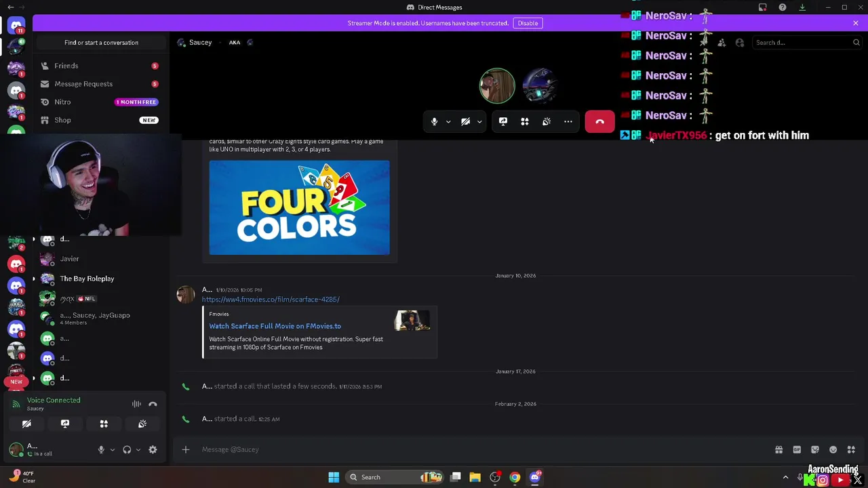Screen dimensions: 868x488
Task: Mute microphone in the user panel
Action: [x=101, y=449]
